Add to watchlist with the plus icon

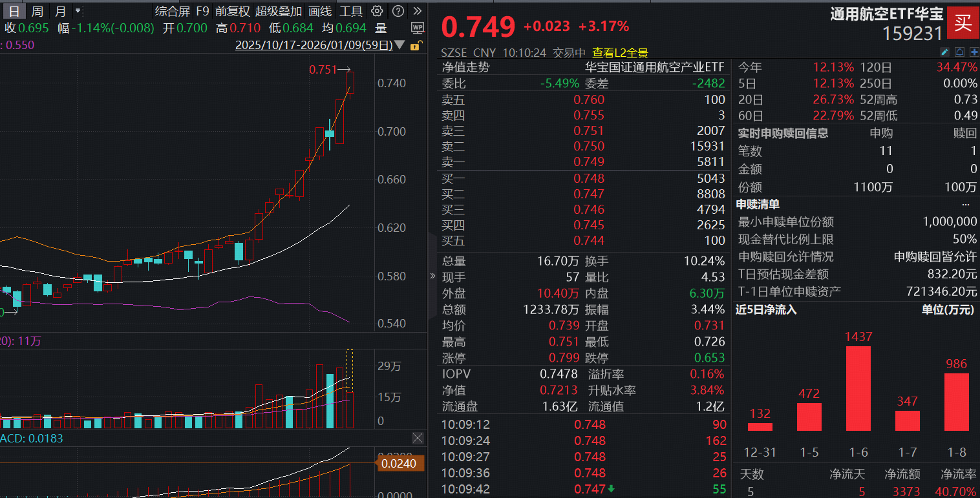click(x=974, y=52)
